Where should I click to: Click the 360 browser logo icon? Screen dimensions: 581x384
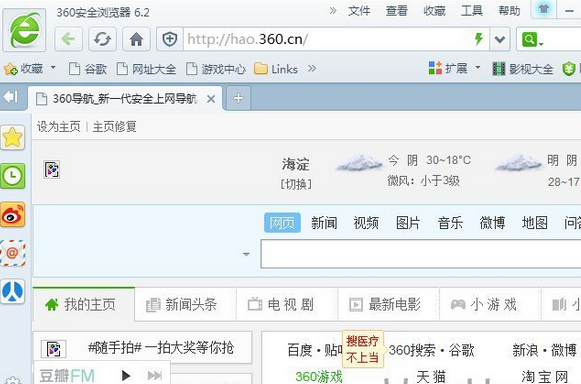[x=24, y=30]
